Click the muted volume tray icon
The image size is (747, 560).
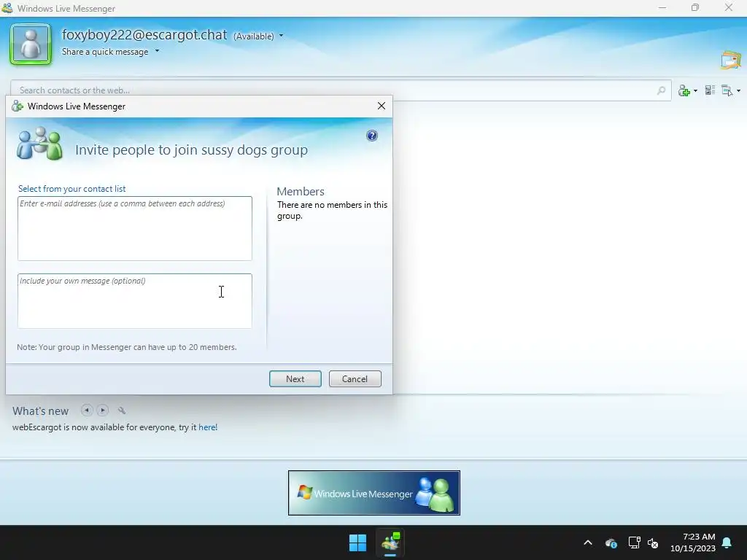pyautogui.click(x=653, y=542)
